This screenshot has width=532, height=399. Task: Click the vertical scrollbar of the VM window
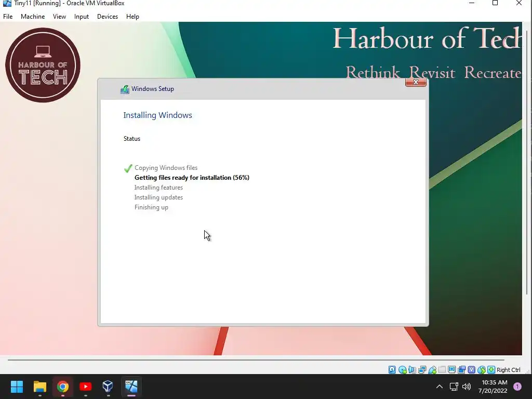527,163
